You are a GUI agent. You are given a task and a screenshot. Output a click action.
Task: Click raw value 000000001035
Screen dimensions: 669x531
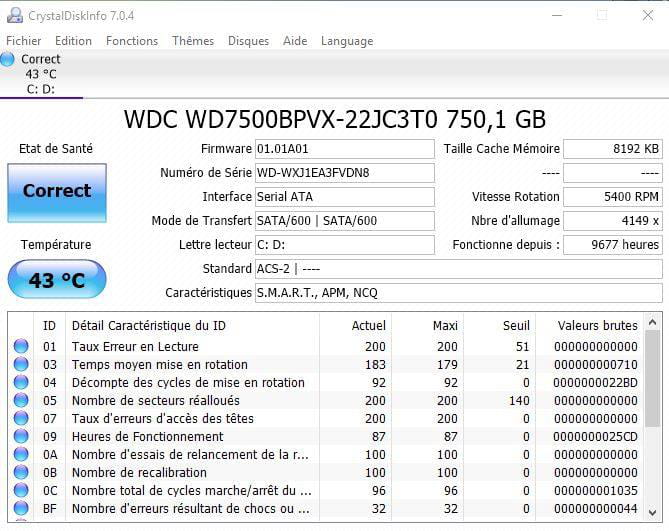[x=596, y=490]
